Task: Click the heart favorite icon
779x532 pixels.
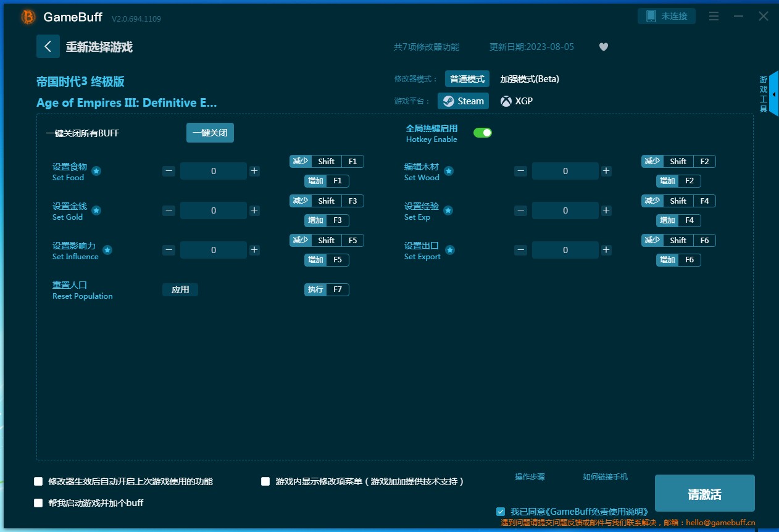Action: (604, 47)
